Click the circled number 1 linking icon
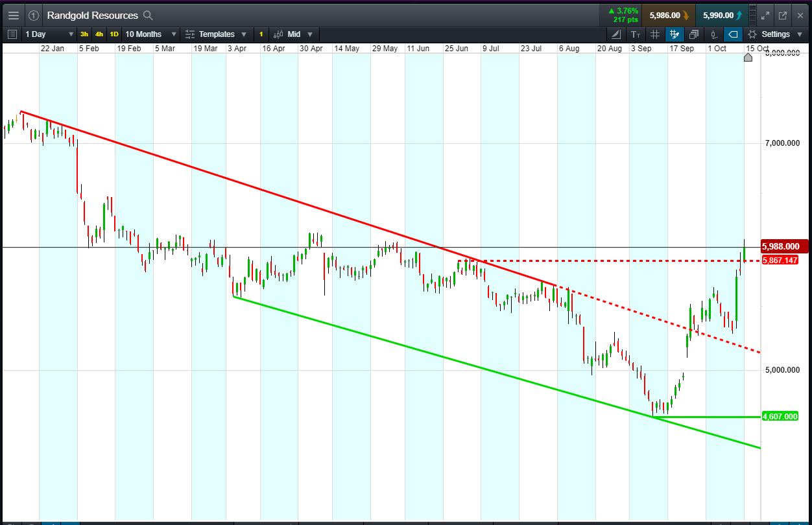This screenshot has width=812, height=525. [34, 16]
